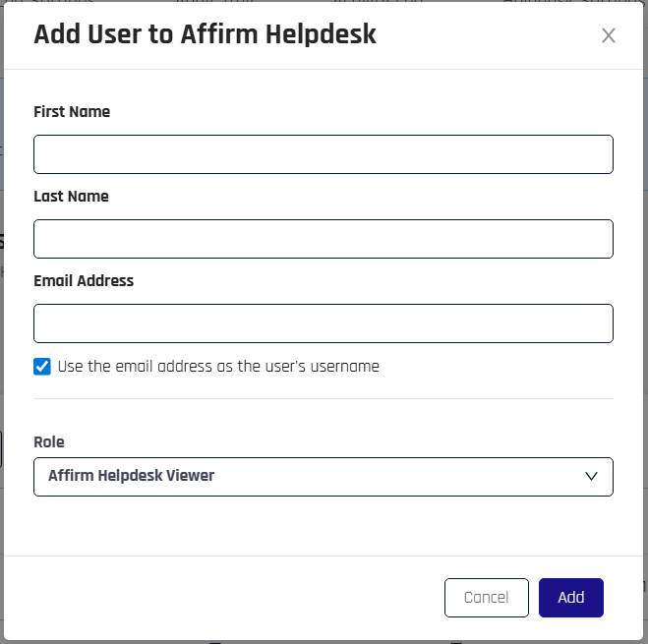The image size is (648, 644).
Task: Click the Add button
Action: pos(570,598)
